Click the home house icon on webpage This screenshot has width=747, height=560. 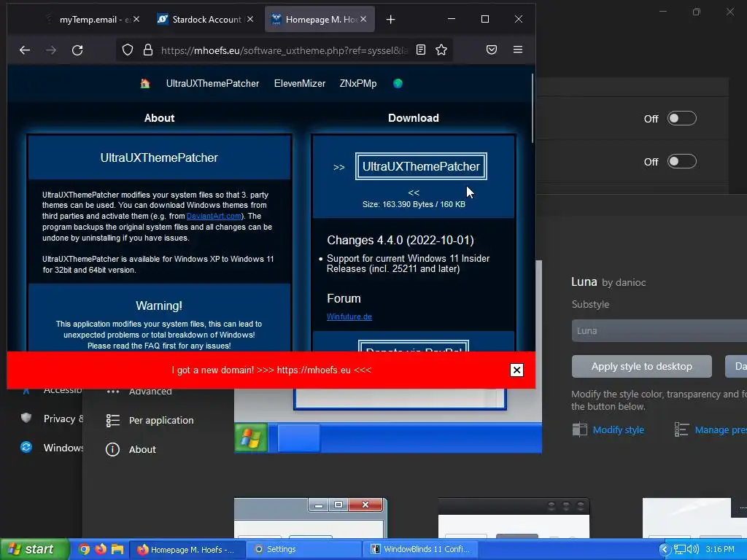point(145,84)
